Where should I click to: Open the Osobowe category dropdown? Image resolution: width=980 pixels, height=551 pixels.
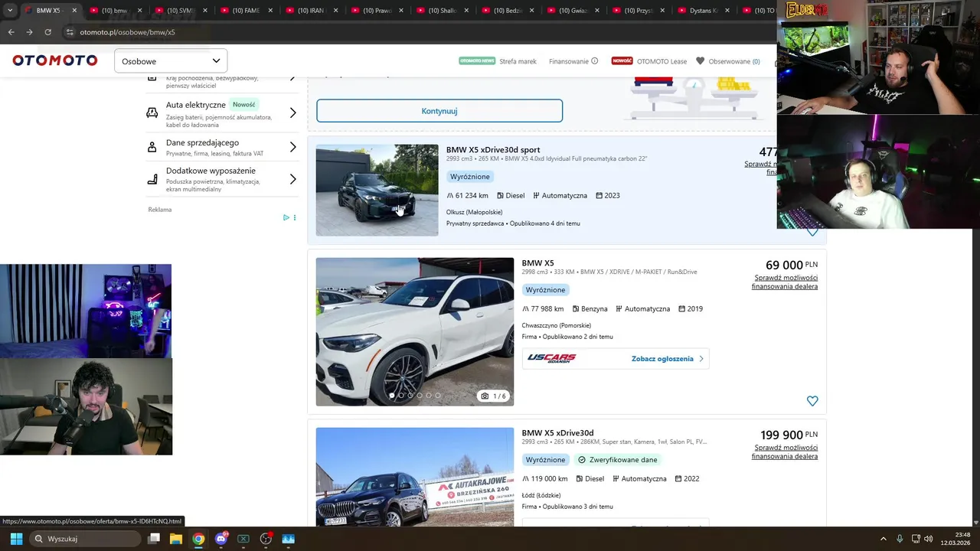click(x=171, y=61)
